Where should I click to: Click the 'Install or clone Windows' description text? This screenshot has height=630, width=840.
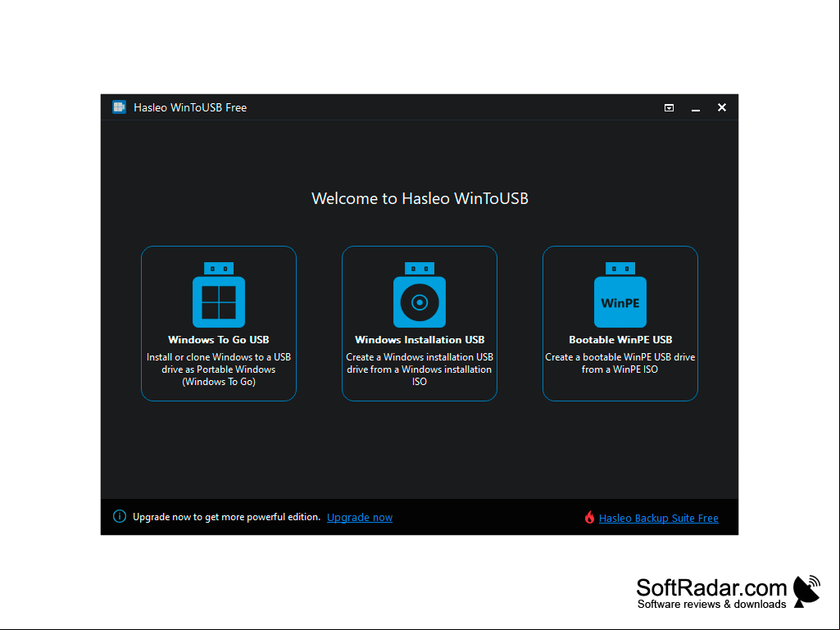click(x=219, y=369)
